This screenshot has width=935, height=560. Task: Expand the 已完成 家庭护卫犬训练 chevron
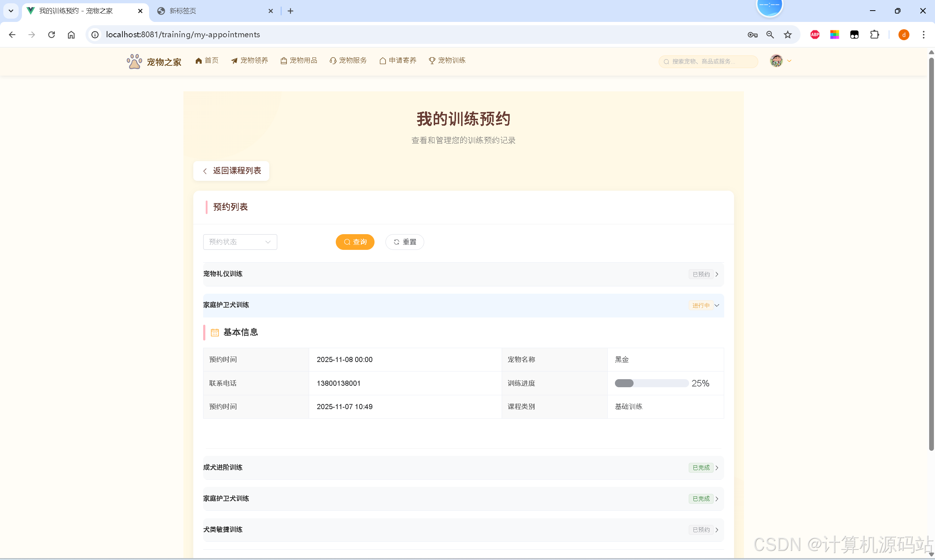coord(717,499)
